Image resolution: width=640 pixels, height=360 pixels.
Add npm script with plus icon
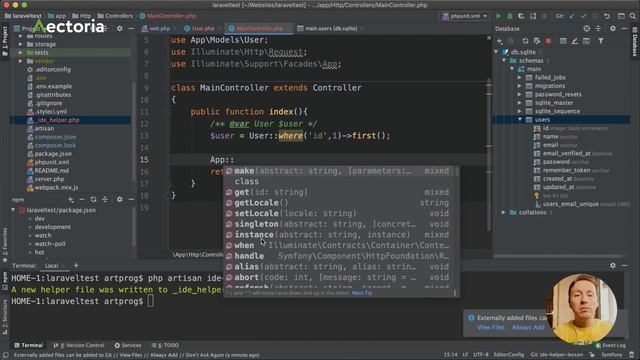(x=71, y=200)
